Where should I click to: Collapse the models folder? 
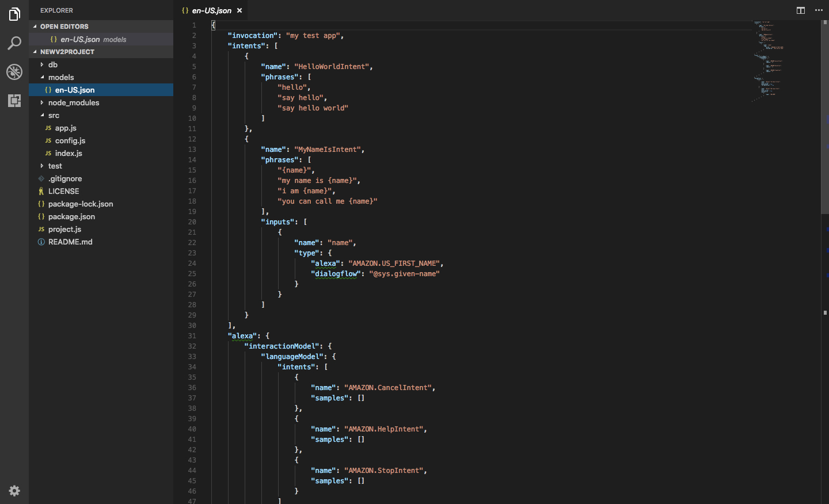tap(60, 77)
